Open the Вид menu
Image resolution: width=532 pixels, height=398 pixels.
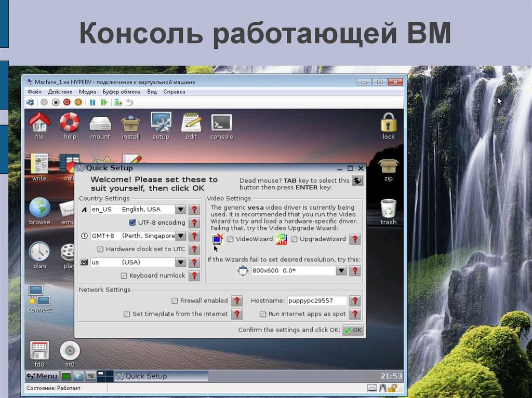[x=152, y=92]
